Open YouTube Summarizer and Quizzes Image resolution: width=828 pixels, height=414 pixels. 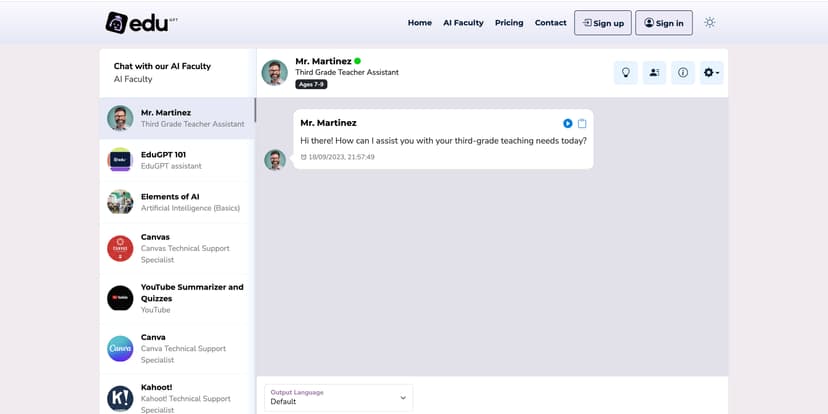[x=177, y=298]
